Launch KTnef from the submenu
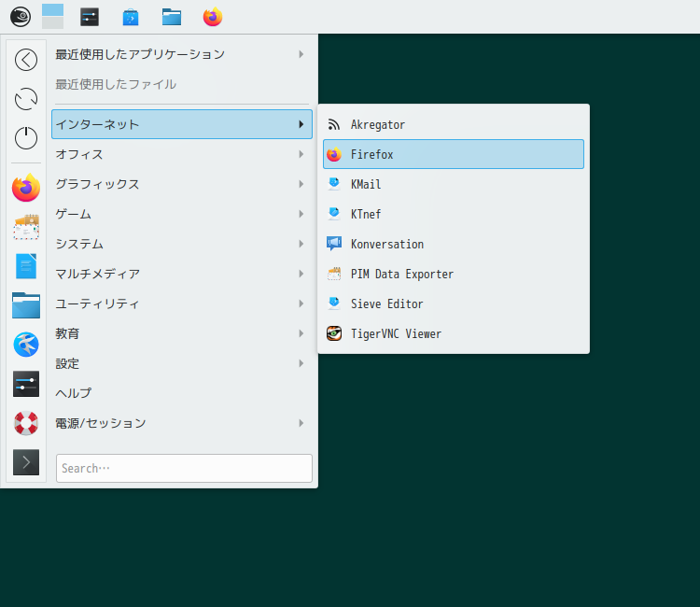700x607 pixels. tap(453, 214)
